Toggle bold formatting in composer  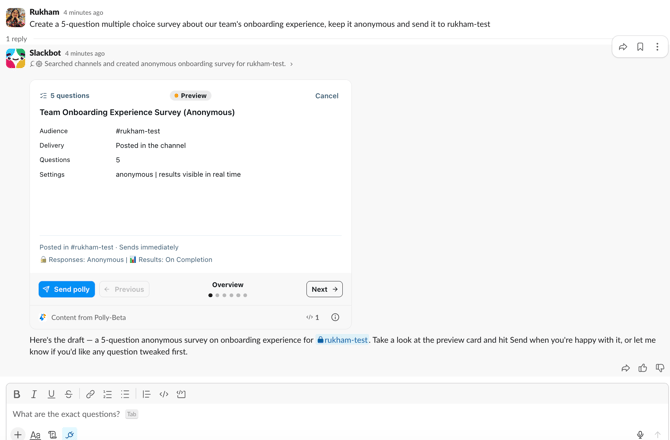pos(17,394)
